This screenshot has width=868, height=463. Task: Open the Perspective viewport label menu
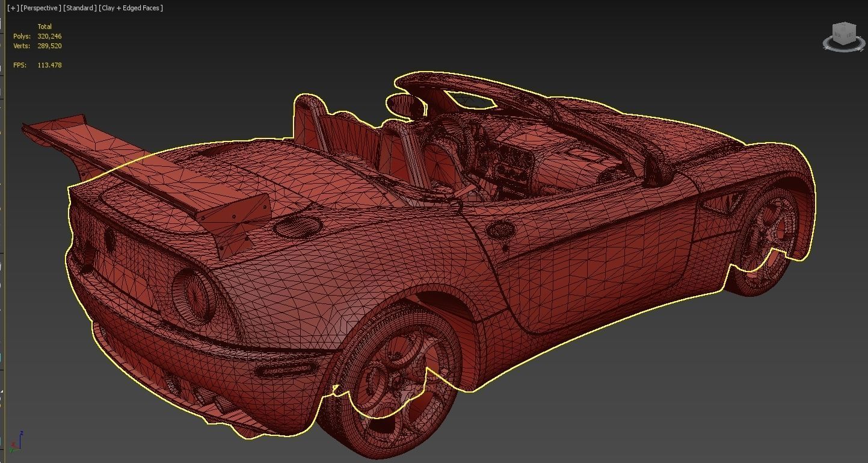tap(40, 8)
